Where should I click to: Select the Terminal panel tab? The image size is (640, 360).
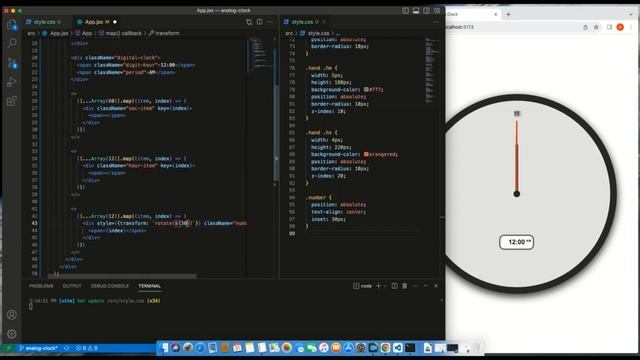pyautogui.click(x=149, y=286)
